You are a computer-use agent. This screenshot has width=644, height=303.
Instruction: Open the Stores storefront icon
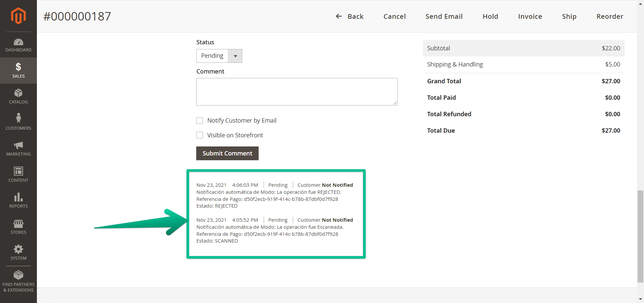point(18,223)
